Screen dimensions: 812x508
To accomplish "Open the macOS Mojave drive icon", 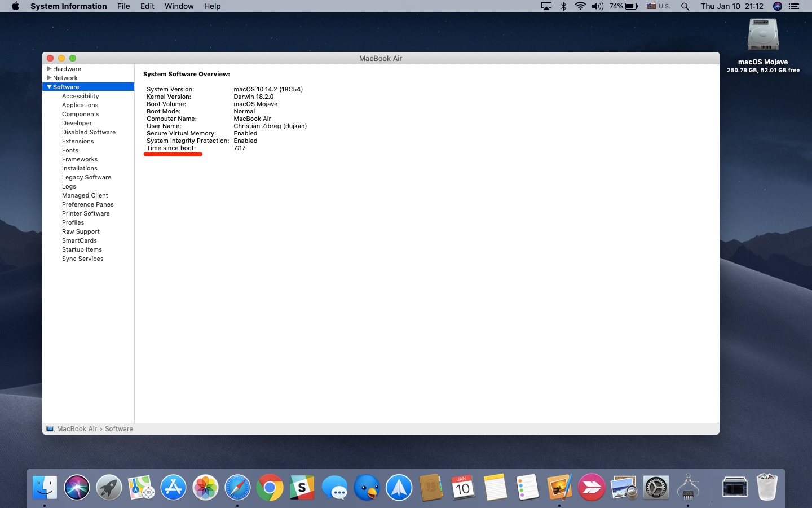I will tap(763, 35).
